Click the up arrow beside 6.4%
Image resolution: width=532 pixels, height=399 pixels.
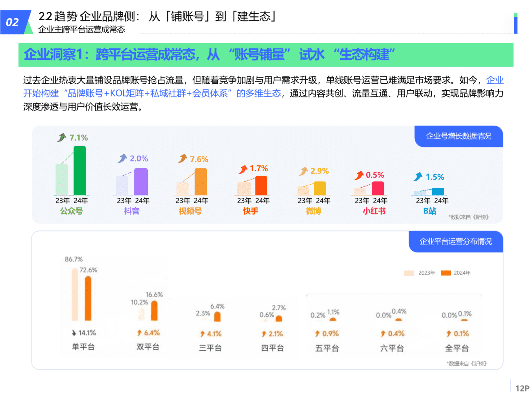click(139, 332)
